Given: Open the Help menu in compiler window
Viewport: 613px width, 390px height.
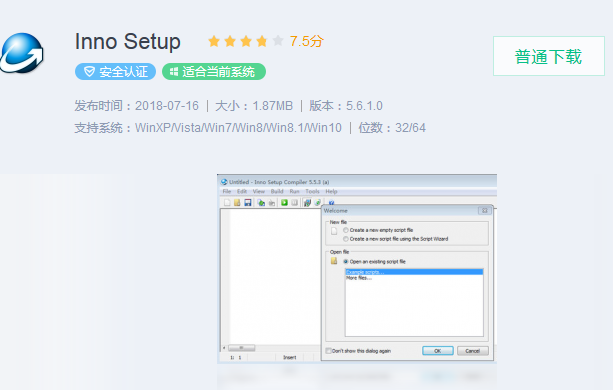Looking at the screenshot, I should point(331,191).
